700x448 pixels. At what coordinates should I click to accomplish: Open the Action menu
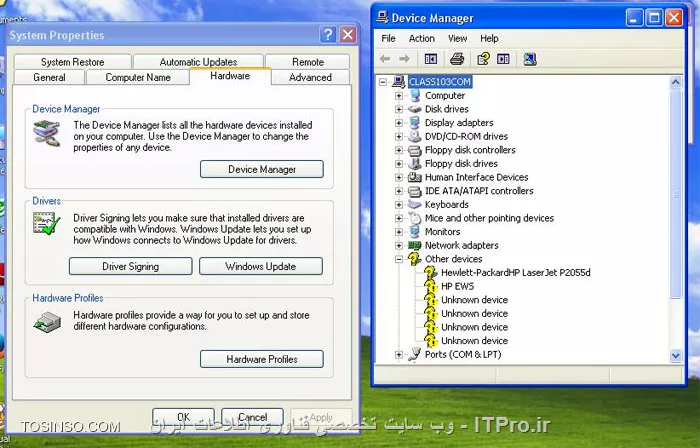click(x=421, y=38)
